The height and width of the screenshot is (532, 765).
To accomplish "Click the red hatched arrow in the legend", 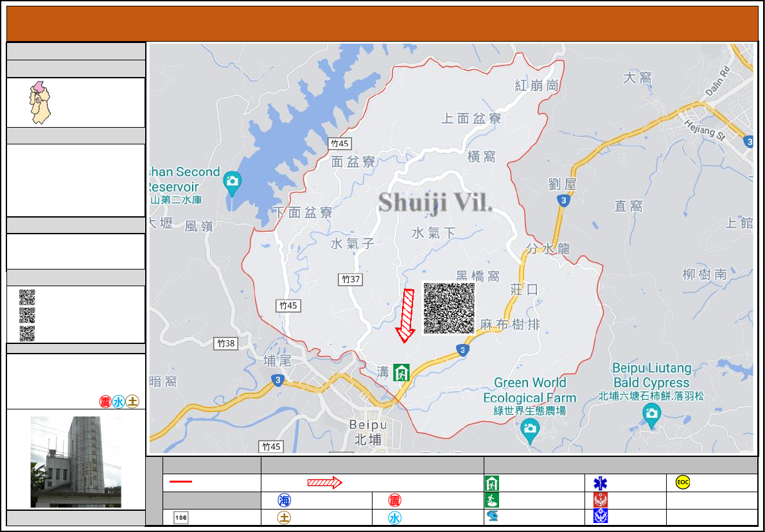I will (x=324, y=483).
